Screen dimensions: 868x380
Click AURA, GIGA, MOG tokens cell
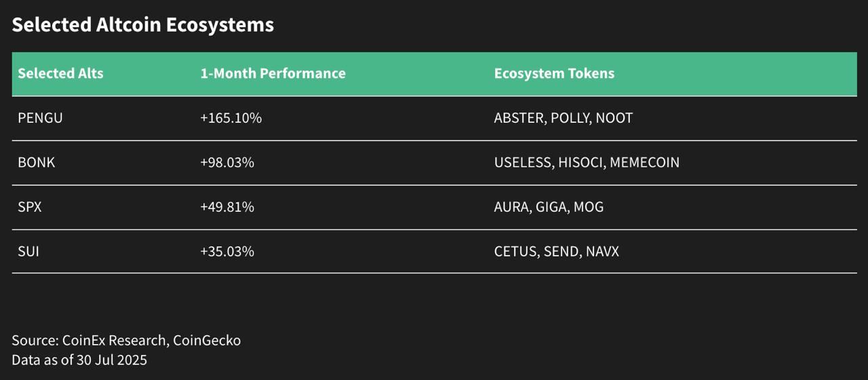[549, 207]
